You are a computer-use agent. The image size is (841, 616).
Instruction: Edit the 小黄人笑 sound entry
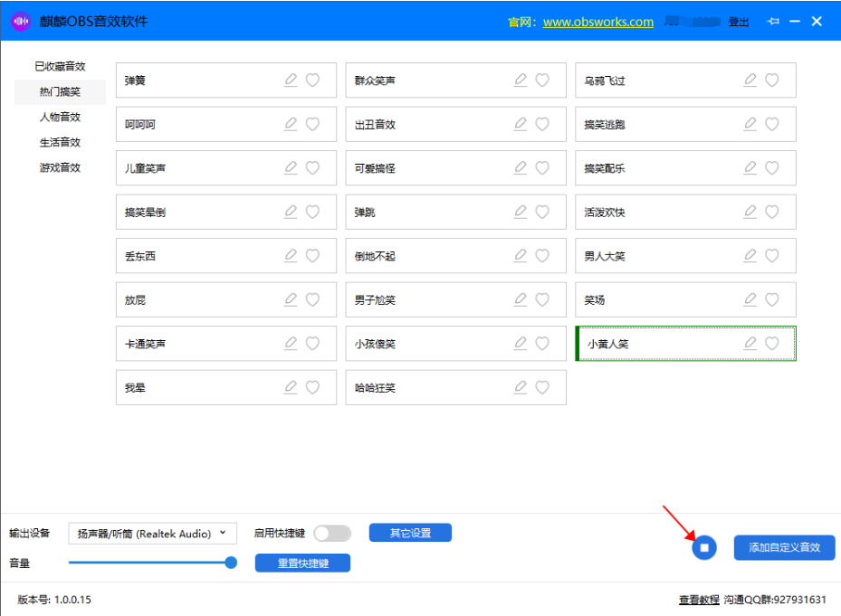tap(750, 343)
